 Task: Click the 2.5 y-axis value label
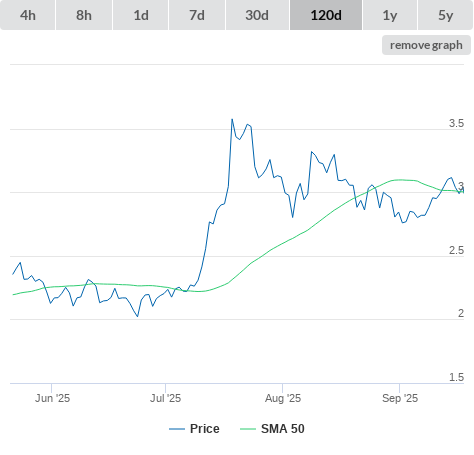456,250
